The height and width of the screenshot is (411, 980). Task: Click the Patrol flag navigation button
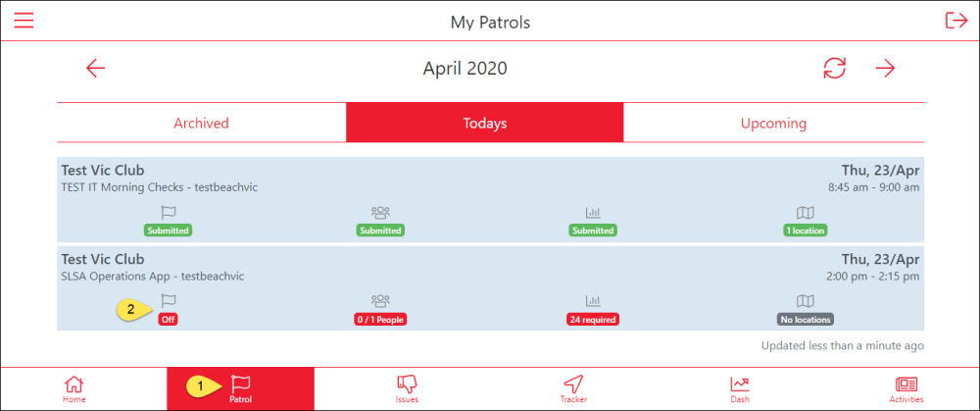pyautogui.click(x=240, y=388)
